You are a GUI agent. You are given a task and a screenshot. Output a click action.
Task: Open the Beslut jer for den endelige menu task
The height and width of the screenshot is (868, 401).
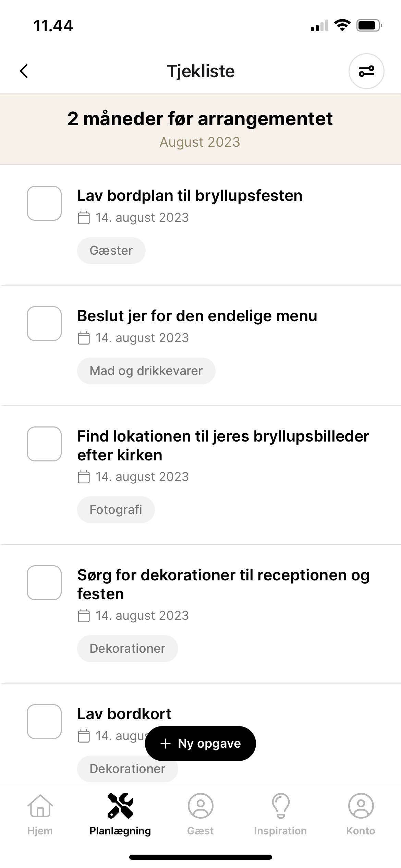coord(197,316)
